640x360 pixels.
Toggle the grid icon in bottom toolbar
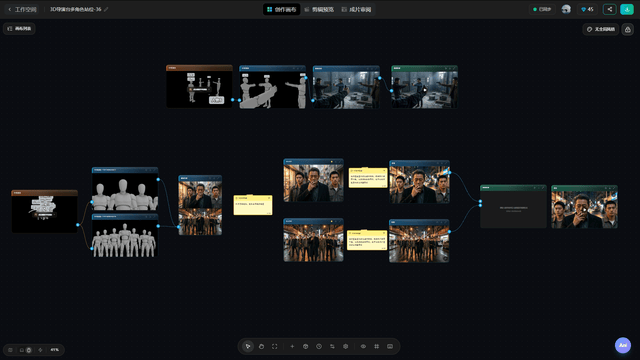coord(377,347)
